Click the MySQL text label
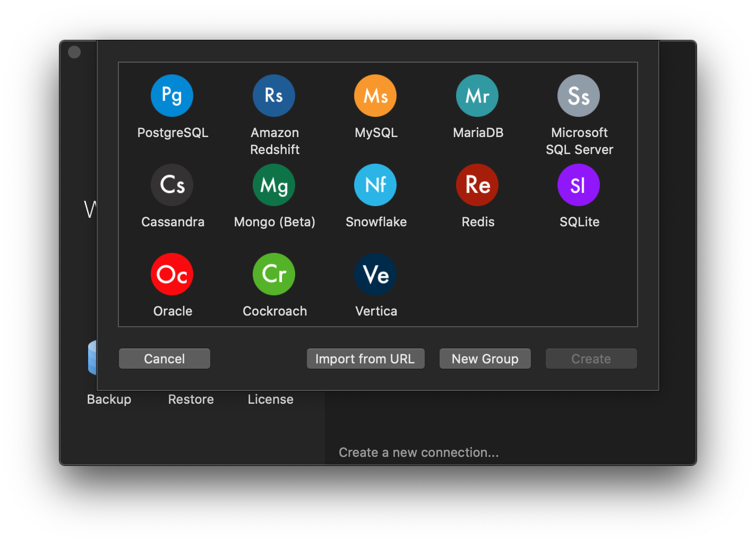 [x=376, y=133]
